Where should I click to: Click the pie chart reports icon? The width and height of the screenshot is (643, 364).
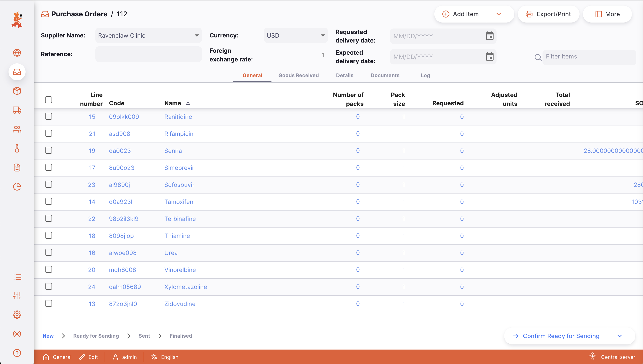[x=17, y=186]
